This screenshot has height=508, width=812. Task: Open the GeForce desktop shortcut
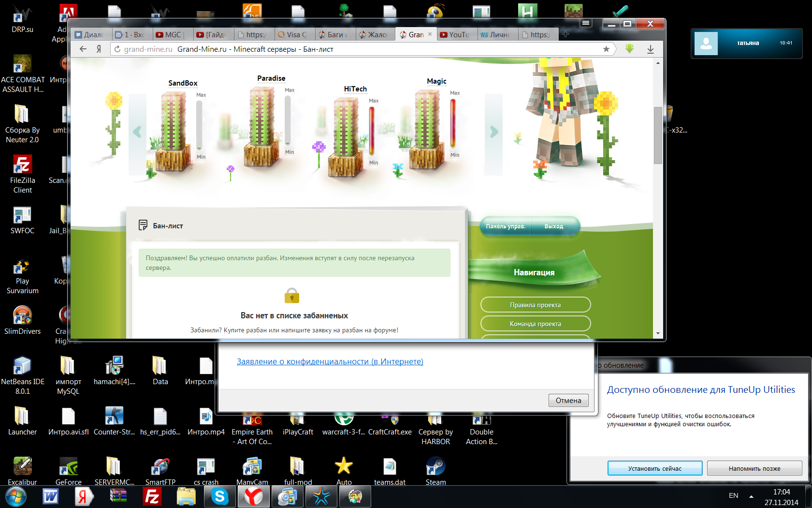pyautogui.click(x=69, y=471)
